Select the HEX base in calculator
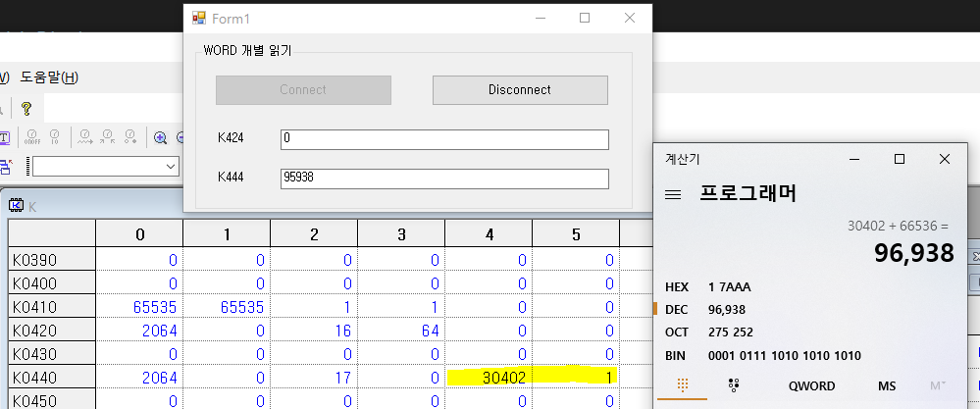The height and width of the screenshot is (409, 980). click(678, 287)
